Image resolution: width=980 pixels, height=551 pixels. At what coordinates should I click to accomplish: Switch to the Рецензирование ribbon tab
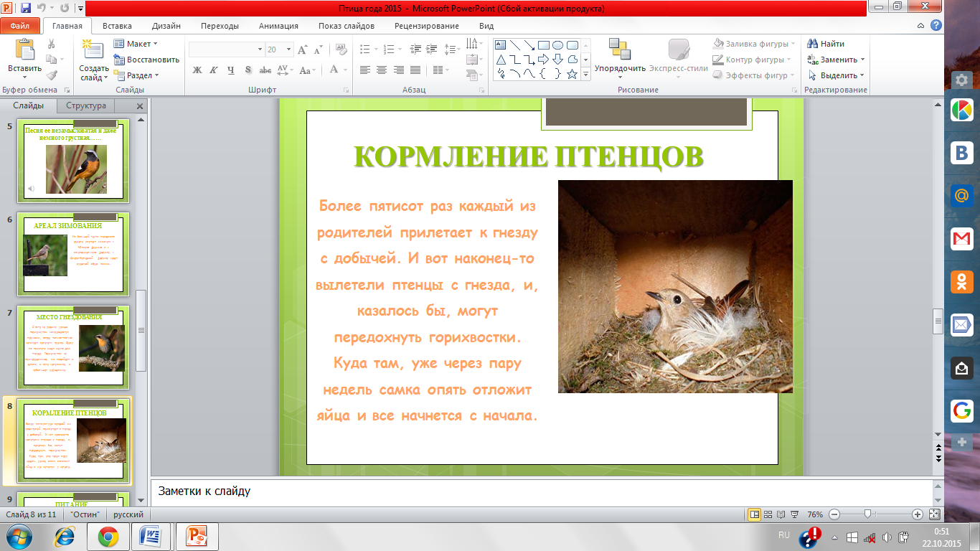[x=427, y=26]
